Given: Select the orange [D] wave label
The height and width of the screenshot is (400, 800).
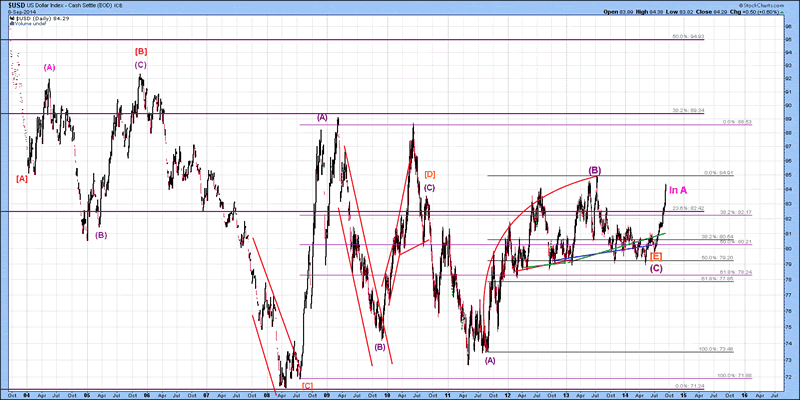Looking at the screenshot, I should click(428, 174).
